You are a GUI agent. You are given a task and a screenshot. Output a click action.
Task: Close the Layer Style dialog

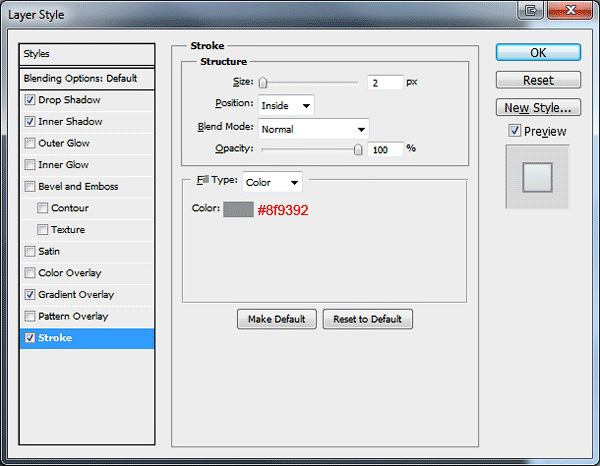pyautogui.click(x=570, y=11)
